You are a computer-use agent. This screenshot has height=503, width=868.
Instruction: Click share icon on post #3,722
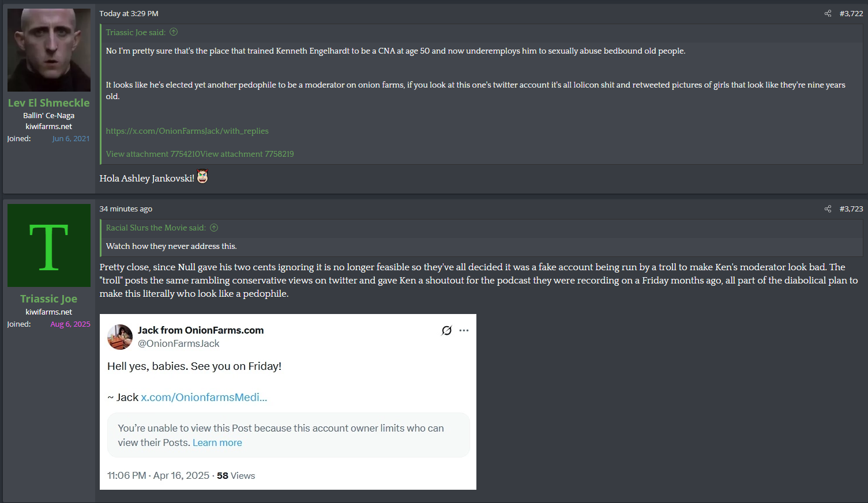click(828, 13)
